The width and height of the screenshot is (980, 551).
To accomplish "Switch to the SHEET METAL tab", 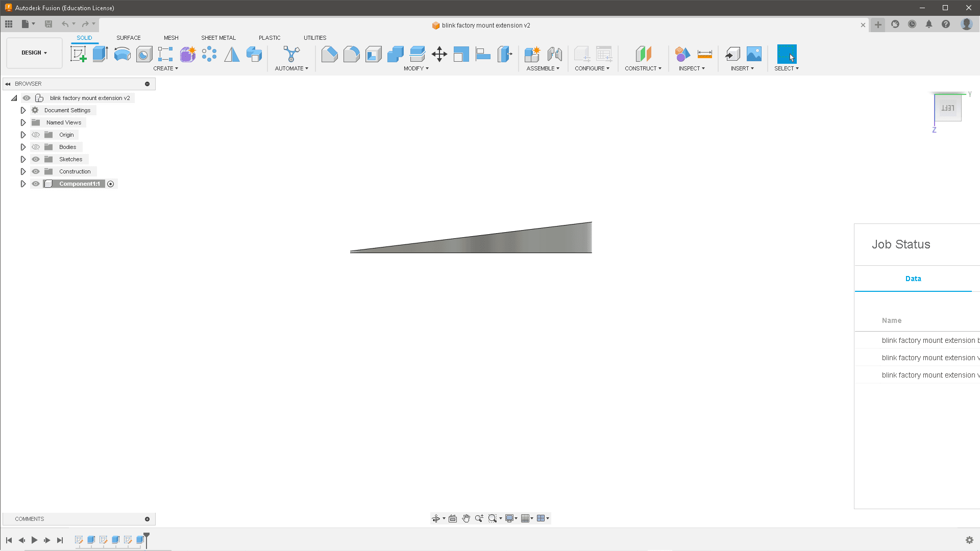I will coord(218,38).
